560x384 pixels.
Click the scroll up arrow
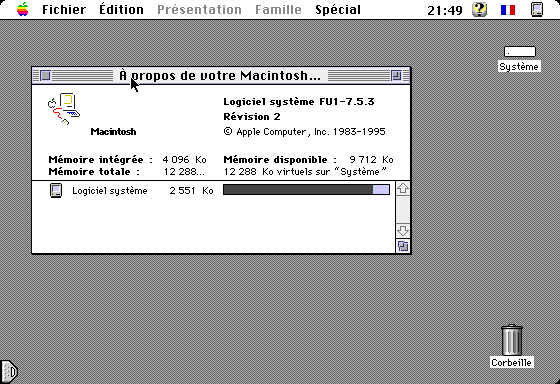pos(403,188)
